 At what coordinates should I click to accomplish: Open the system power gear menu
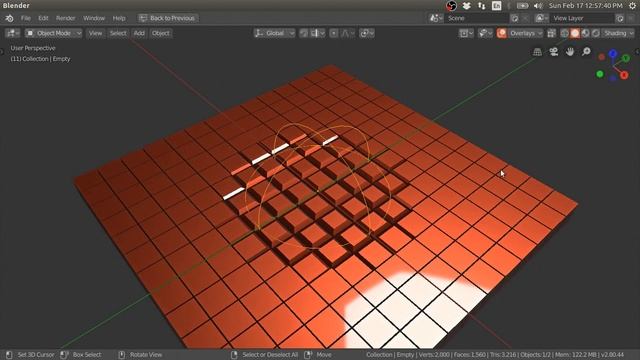click(632, 6)
